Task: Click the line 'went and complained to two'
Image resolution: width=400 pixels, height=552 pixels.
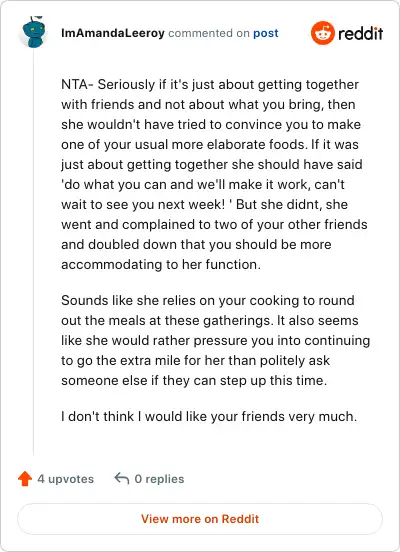Action: pyautogui.click(x=214, y=225)
